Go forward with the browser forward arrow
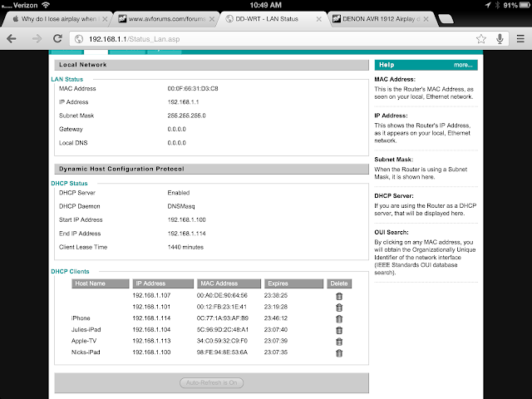Screen dimensions: 532x399 [37, 39]
